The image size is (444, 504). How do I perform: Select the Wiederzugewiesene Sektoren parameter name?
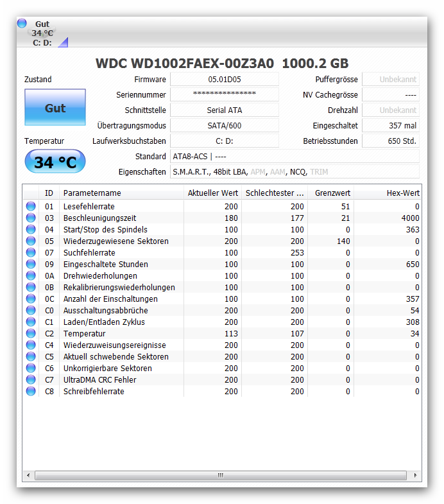116,241
